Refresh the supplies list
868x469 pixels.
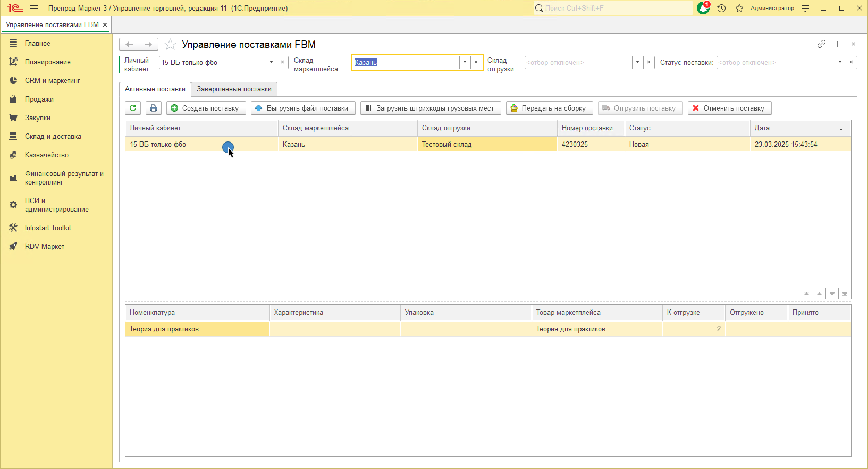pyautogui.click(x=133, y=108)
